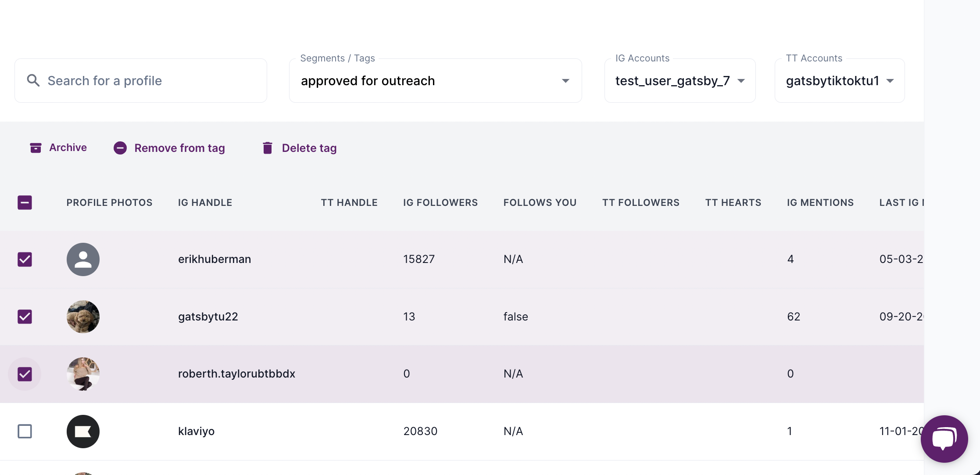Image resolution: width=980 pixels, height=475 pixels.
Task: Click the 62 IG mentions value
Action: (x=794, y=317)
